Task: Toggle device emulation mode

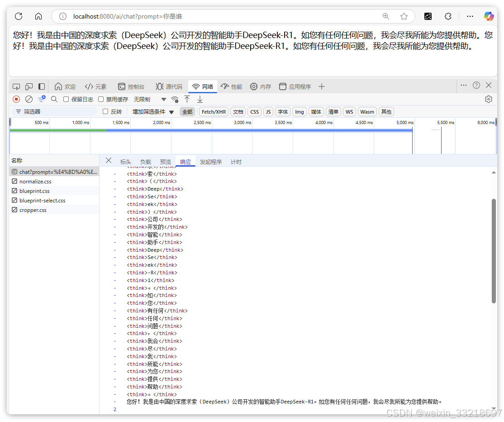Action: (29, 86)
